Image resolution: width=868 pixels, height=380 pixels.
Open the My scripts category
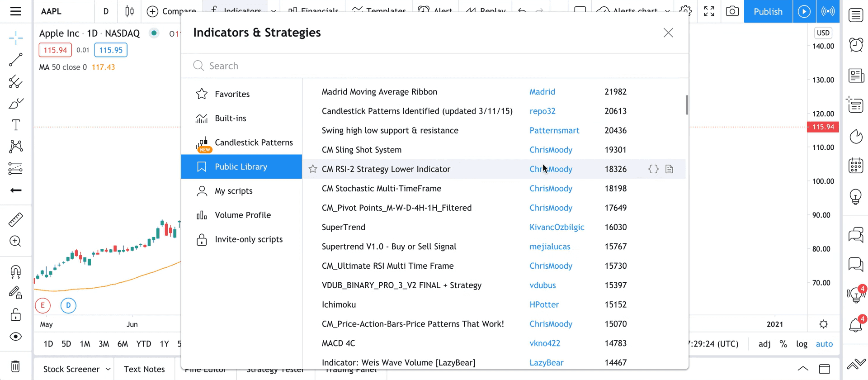pyautogui.click(x=241, y=191)
